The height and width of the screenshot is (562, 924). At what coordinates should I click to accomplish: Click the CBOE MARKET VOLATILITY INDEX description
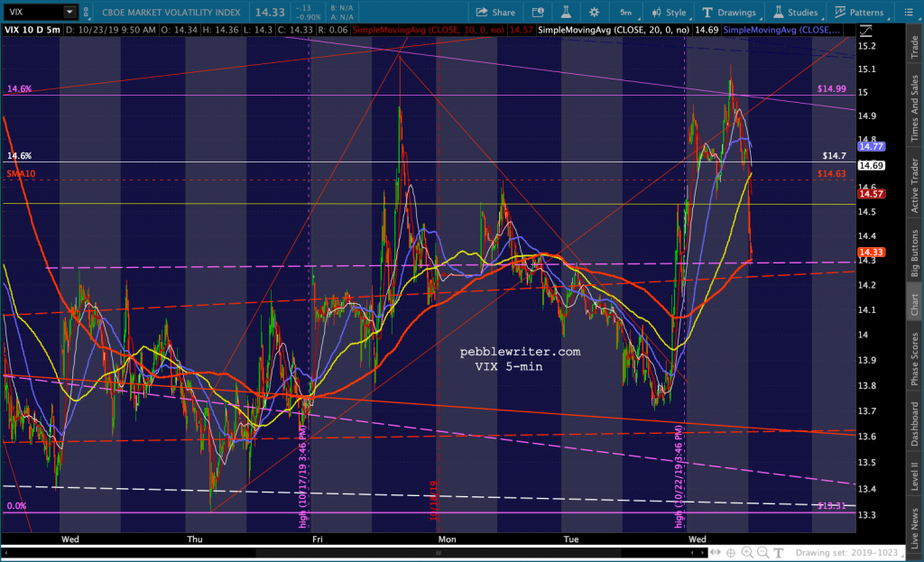click(x=171, y=12)
